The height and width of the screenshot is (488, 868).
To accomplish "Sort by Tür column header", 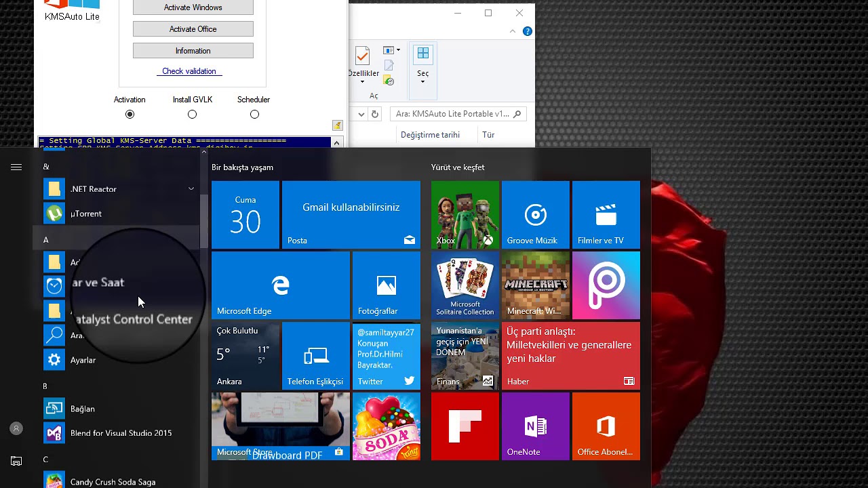I will pyautogui.click(x=488, y=135).
